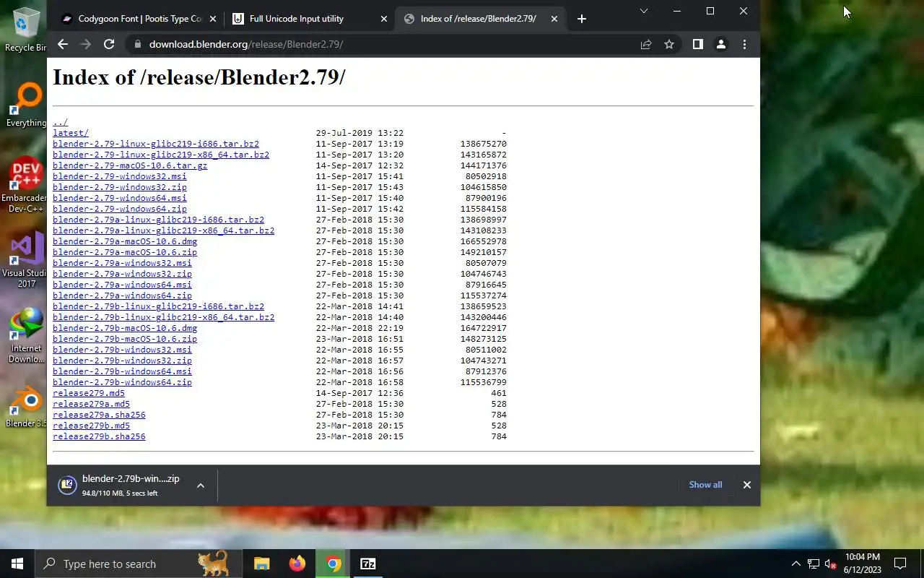
Task: Bookmark this page with the star
Action: (x=669, y=44)
